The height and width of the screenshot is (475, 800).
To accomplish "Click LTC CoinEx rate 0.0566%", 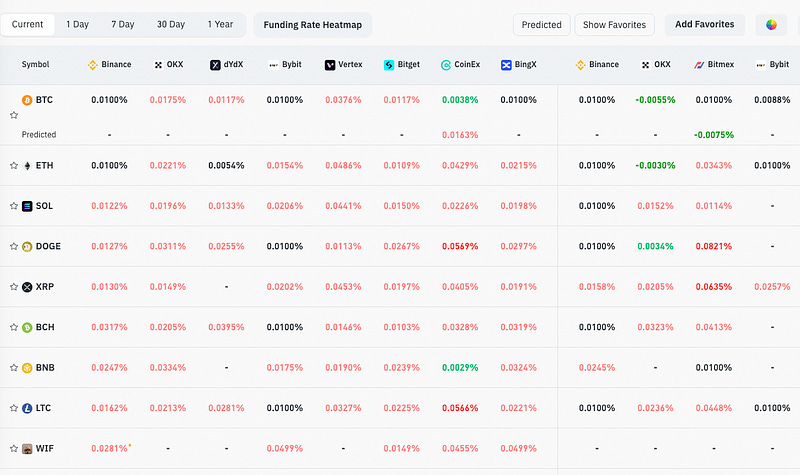I will 460,408.
